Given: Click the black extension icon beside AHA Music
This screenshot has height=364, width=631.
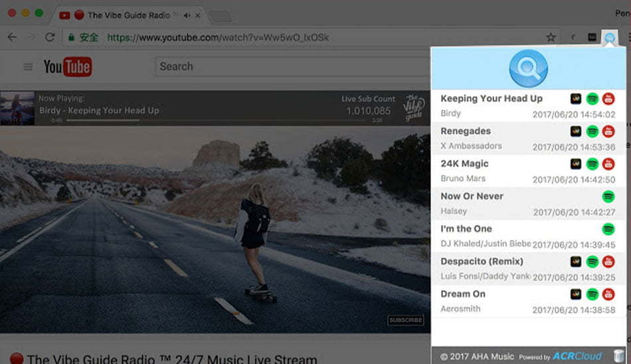Looking at the screenshot, I should (x=592, y=37).
